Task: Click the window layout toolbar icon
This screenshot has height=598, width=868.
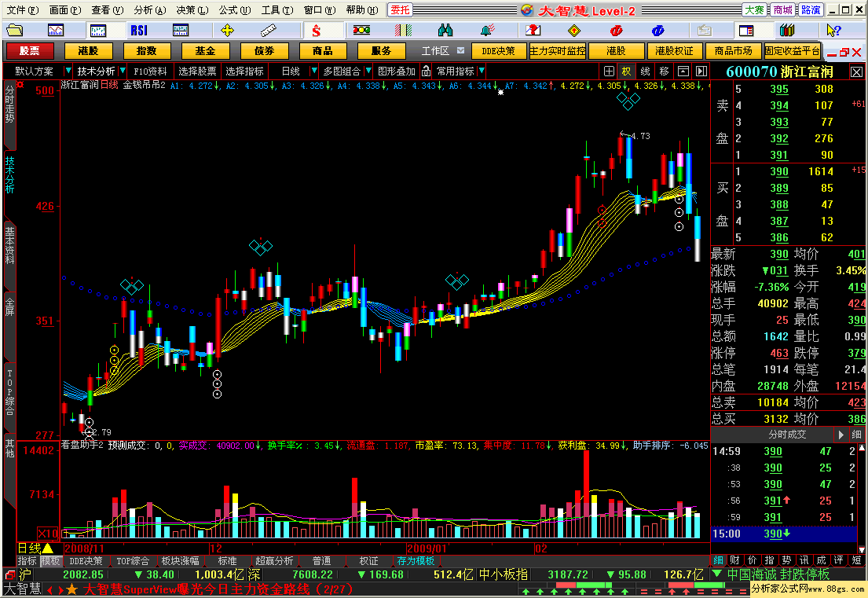Action: point(746,30)
